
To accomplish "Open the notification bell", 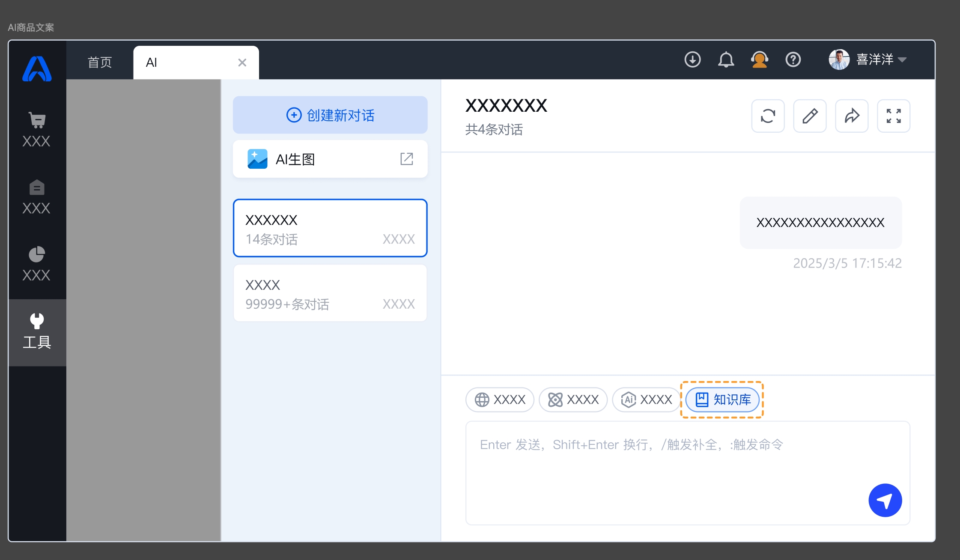I will tap(726, 60).
